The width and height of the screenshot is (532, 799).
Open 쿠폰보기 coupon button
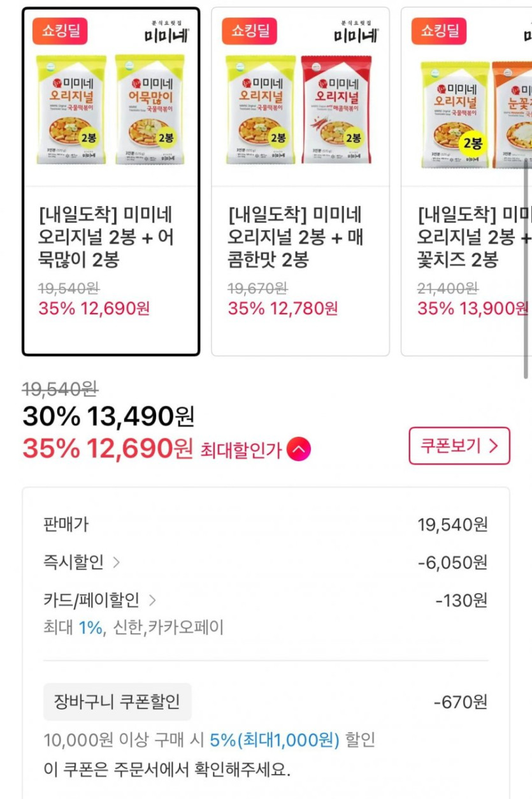[459, 446]
